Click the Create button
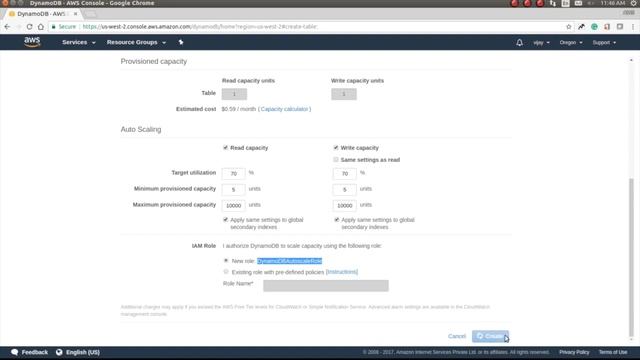The width and height of the screenshot is (640, 360). pyautogui.click(x=490, y=336)
